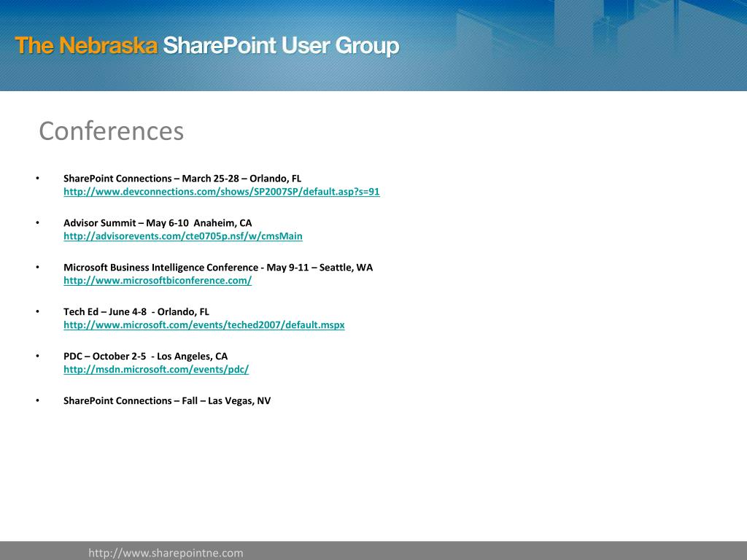Open the Tech Ed teched2007 link

(x=204, y=324)
